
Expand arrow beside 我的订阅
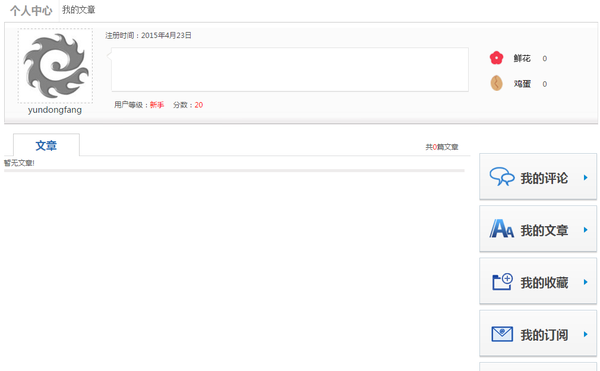coord(585,334)
